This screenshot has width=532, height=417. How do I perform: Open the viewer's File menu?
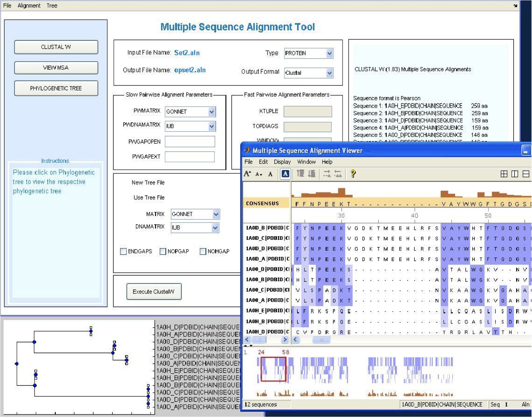click(248, 162)
